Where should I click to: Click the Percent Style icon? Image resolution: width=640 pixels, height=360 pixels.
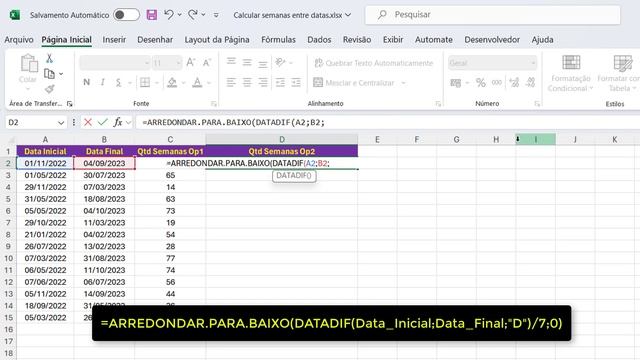[481, 83]
